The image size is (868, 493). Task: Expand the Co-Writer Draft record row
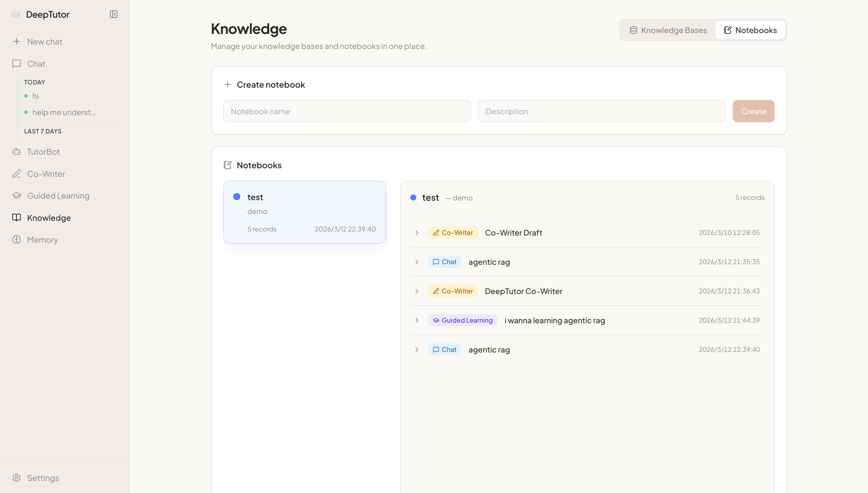tap(417, 233)
